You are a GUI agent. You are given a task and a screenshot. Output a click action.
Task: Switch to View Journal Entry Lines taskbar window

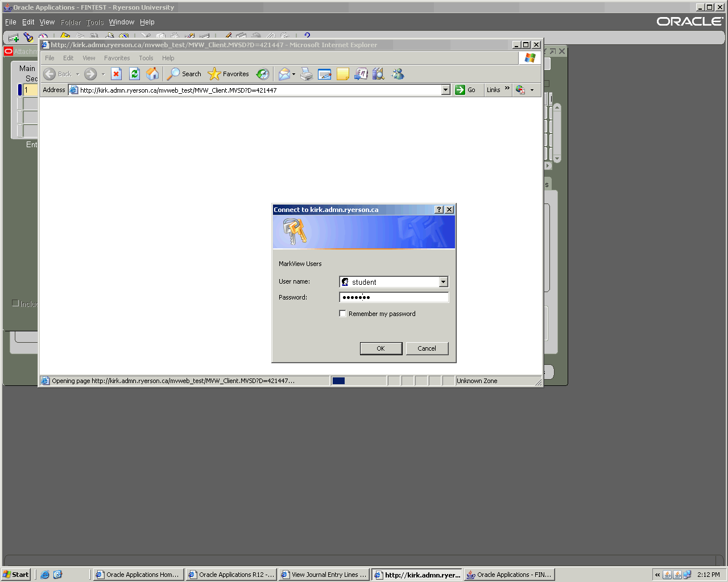324,575
